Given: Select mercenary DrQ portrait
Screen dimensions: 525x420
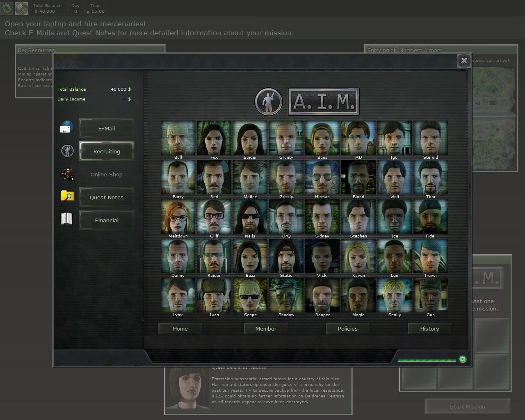Looking at the screenshot, I should (286, 217).
